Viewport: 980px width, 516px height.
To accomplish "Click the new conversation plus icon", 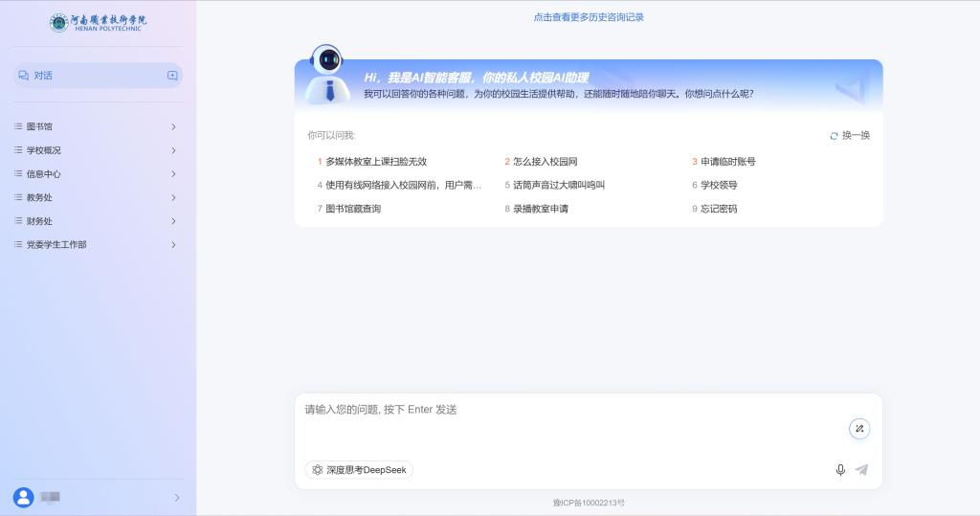I will coord(172,76).
